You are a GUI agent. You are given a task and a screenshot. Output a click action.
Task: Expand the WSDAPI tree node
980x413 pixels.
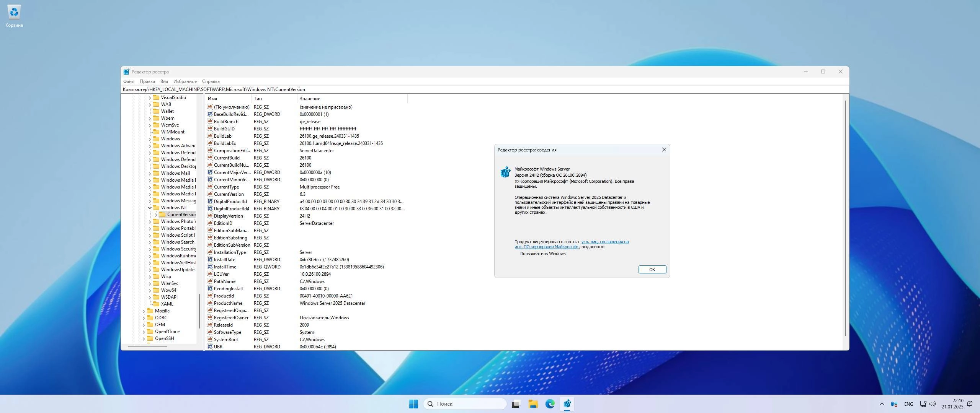coord(150,297)
